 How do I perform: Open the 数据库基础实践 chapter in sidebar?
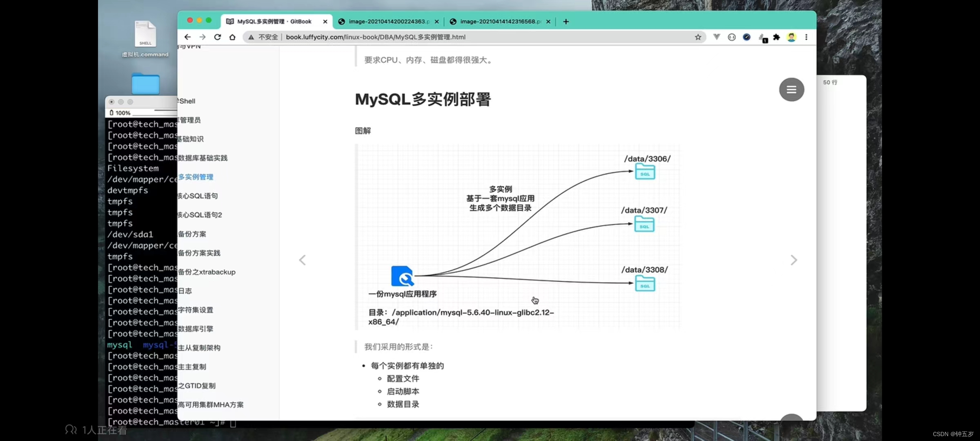(x=203, y=158)
